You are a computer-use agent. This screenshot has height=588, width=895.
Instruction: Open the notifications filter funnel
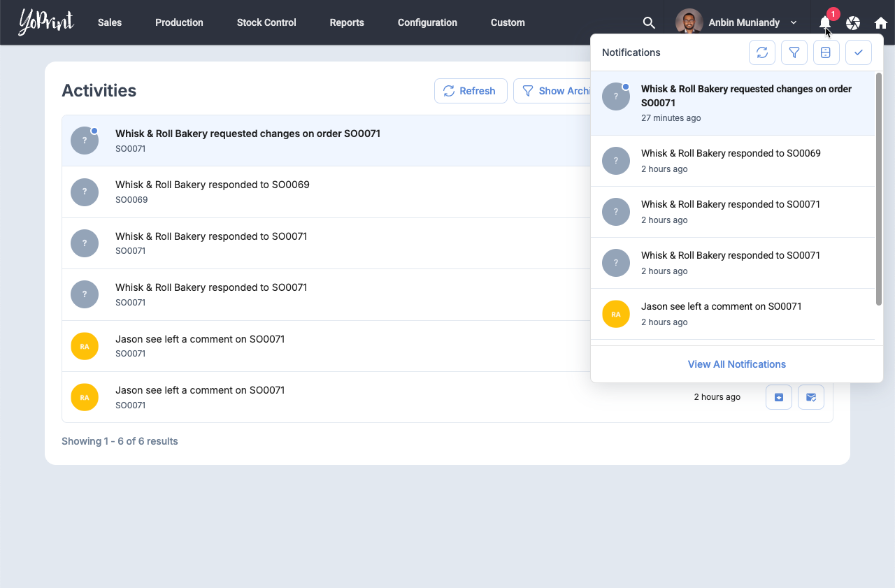click(x=794, y=52)
